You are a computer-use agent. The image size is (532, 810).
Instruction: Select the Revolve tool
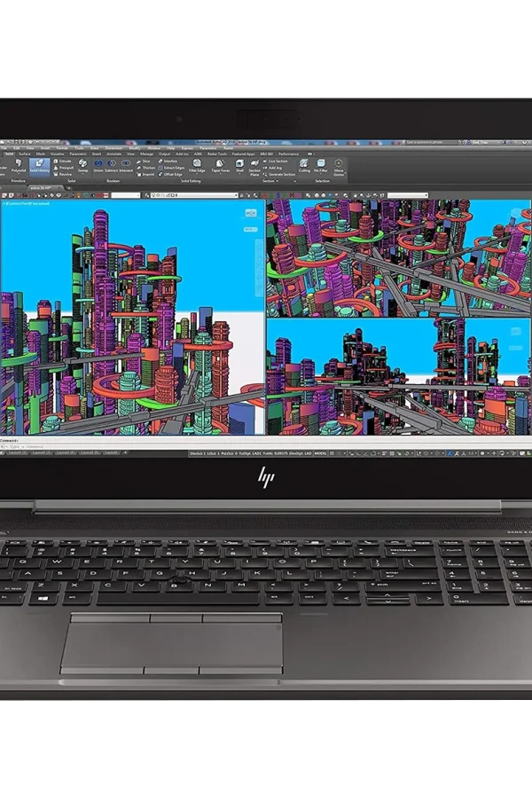[x=63, y=174]
